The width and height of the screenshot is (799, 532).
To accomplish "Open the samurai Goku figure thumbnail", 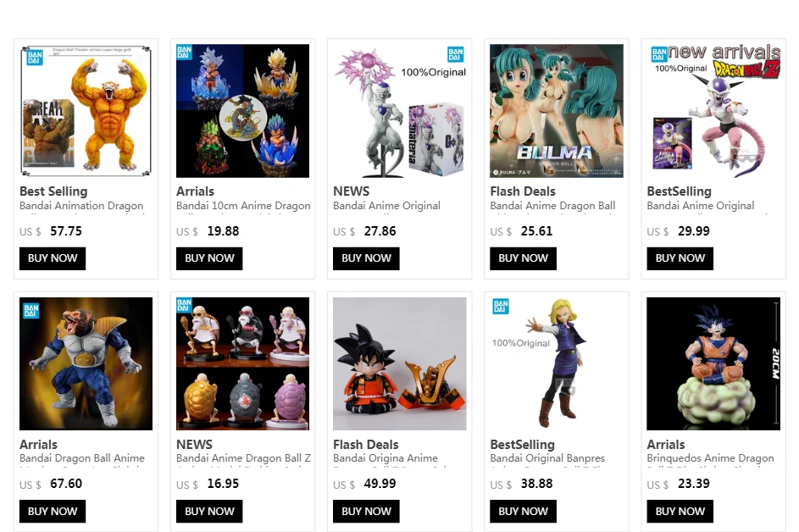I will pyautogui.click(x=400, y=363).
